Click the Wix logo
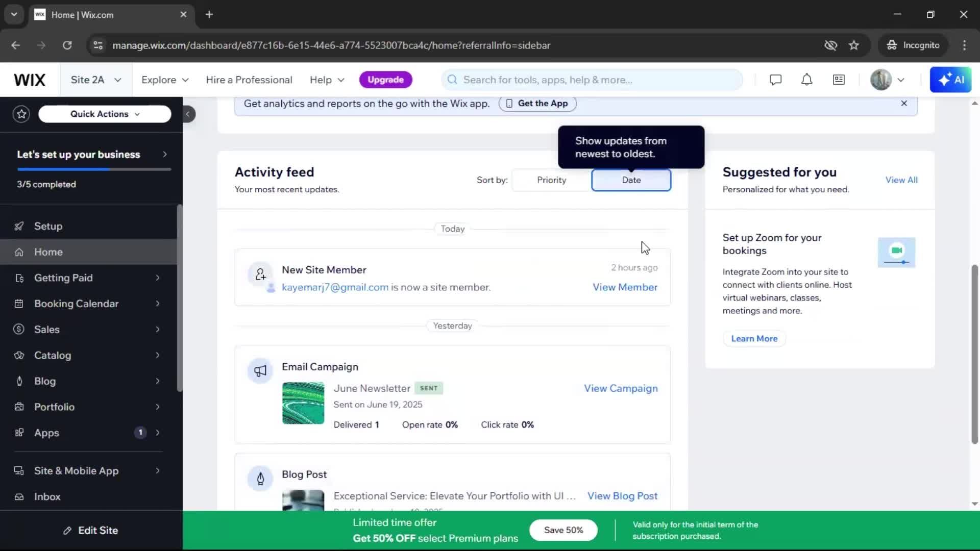This screenshot has width=980, height=551. point(30,80)
